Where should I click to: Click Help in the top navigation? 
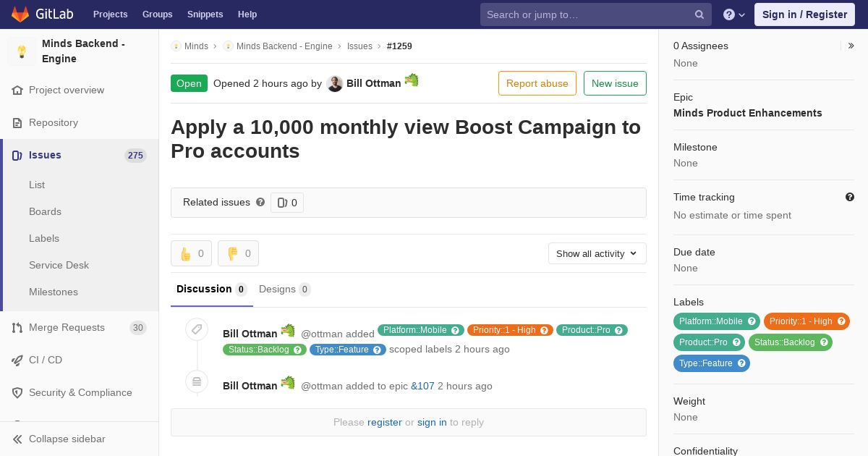click(x=247, y=14)
